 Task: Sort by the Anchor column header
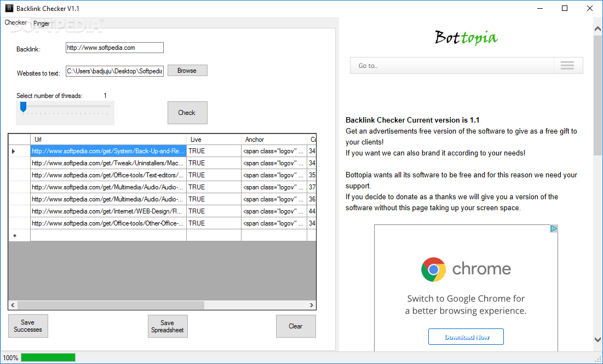(x=274, y=140)
